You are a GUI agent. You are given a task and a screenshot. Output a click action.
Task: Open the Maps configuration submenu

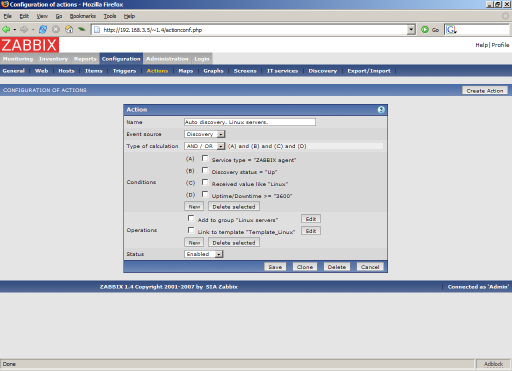(x=186, y=71)
